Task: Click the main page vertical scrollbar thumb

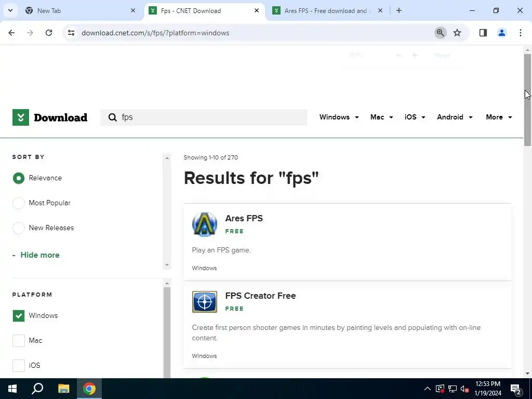Action: [527, 100]
